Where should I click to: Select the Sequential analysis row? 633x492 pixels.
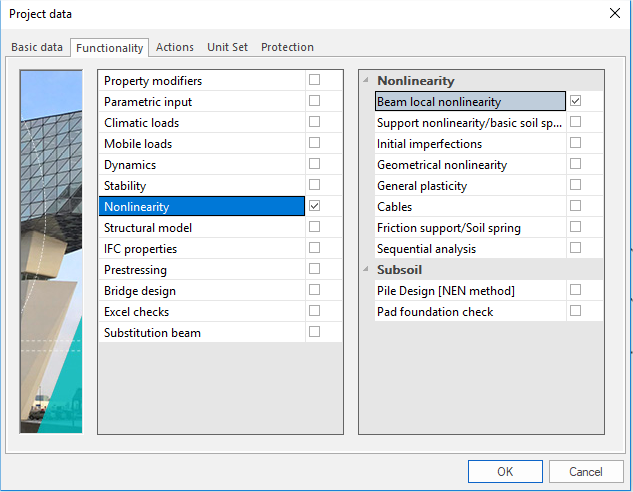pyautogui.click(x=465, y=248)
